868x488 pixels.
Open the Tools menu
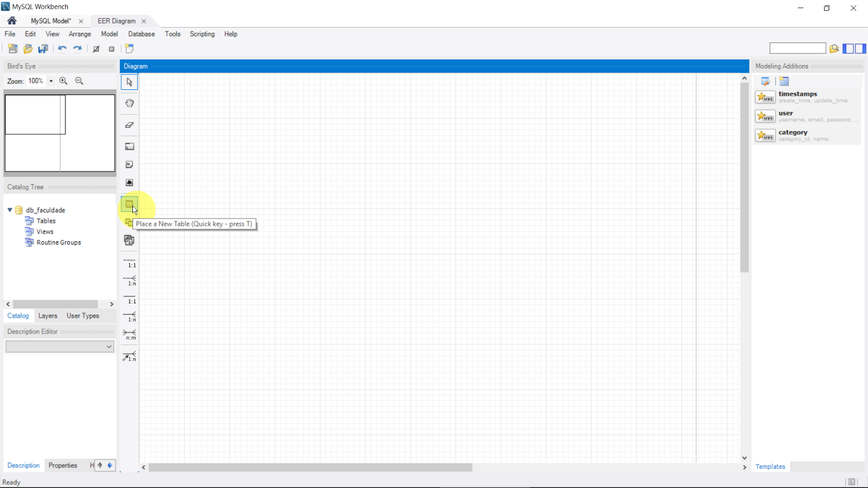[x=173, y=34]
